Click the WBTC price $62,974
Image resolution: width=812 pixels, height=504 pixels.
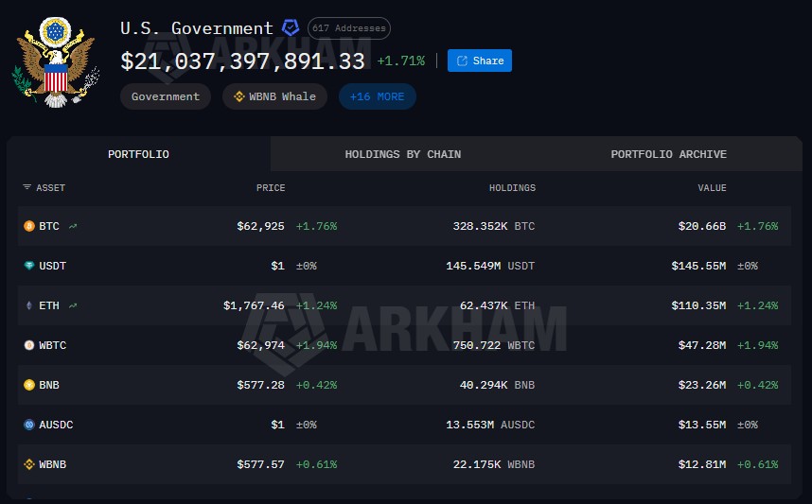[260, 345]
